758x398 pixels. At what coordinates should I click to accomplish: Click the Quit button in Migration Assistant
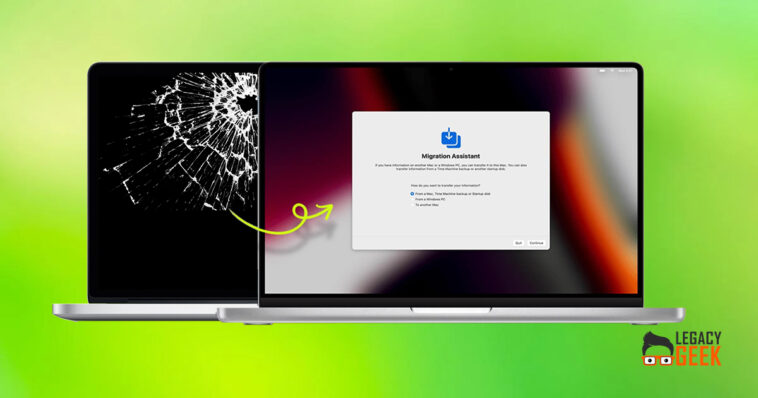[x=518, y=243]
